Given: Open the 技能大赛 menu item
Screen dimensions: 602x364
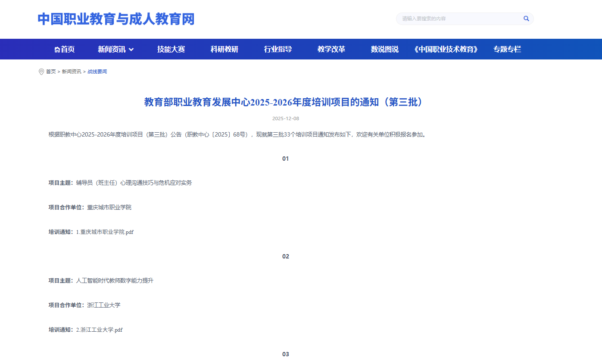Looking at the screenshot, I should click(171, 49).
